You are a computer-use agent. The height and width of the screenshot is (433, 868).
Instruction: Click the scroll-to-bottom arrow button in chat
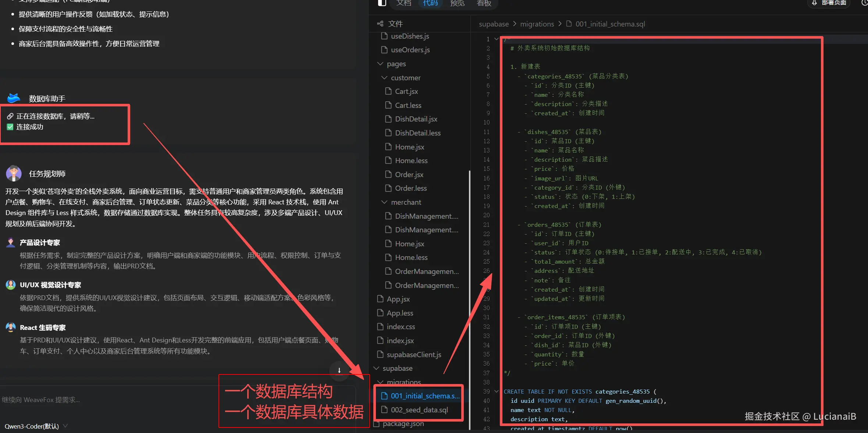click(x=339, y=370)
